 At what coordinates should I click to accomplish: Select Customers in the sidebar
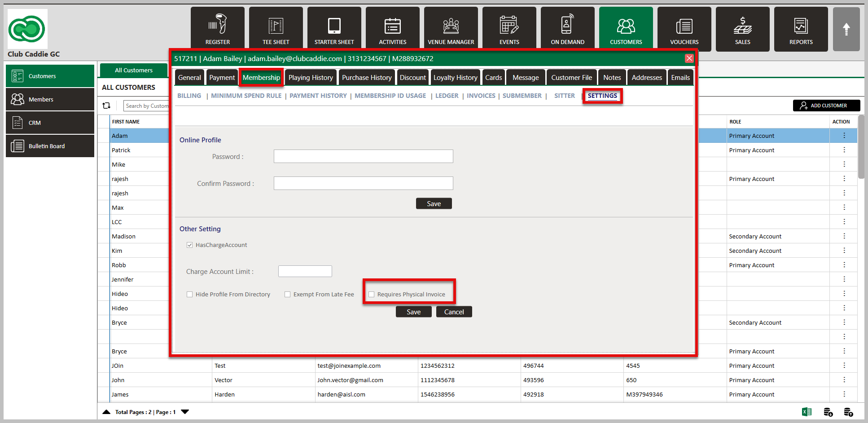tap(50, 76)
